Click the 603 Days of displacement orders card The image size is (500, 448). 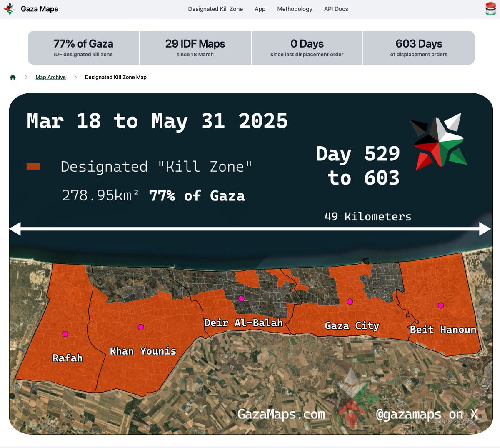419,48
